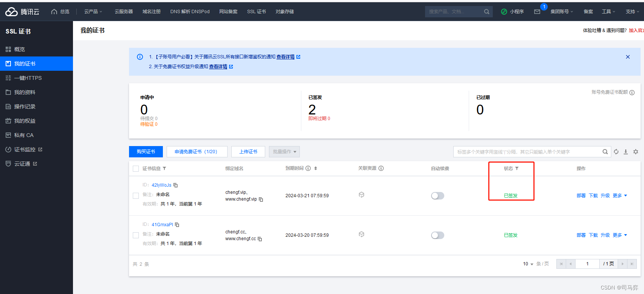Open 证书监控 in the sidebar
Image resolution: width=644 pixels, height=294 pixels.
[36, 149]
